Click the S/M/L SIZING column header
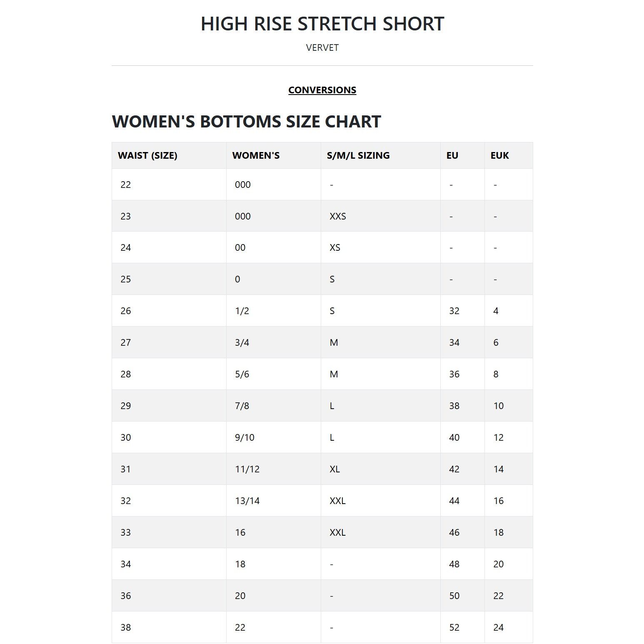This screenshot has width=644, height=644. pos(381,155)
